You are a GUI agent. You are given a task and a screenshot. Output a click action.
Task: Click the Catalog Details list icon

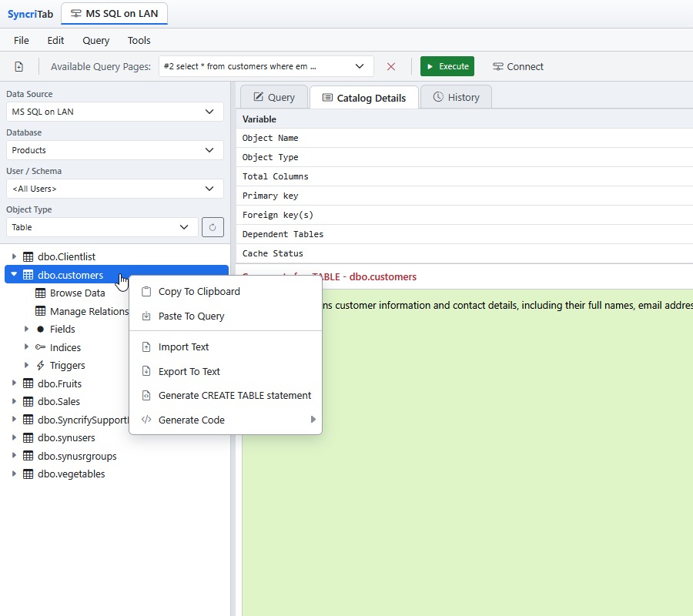point(327,98)
